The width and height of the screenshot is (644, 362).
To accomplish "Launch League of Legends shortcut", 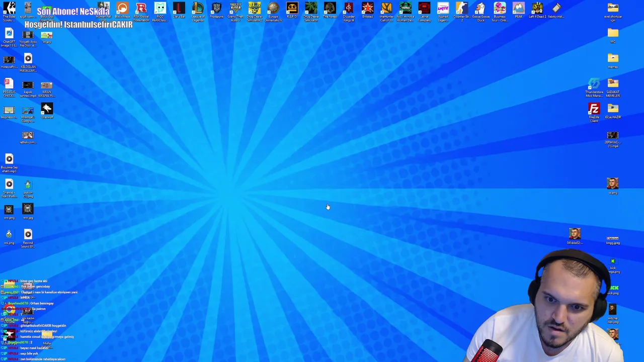I will tap(198, 12).
